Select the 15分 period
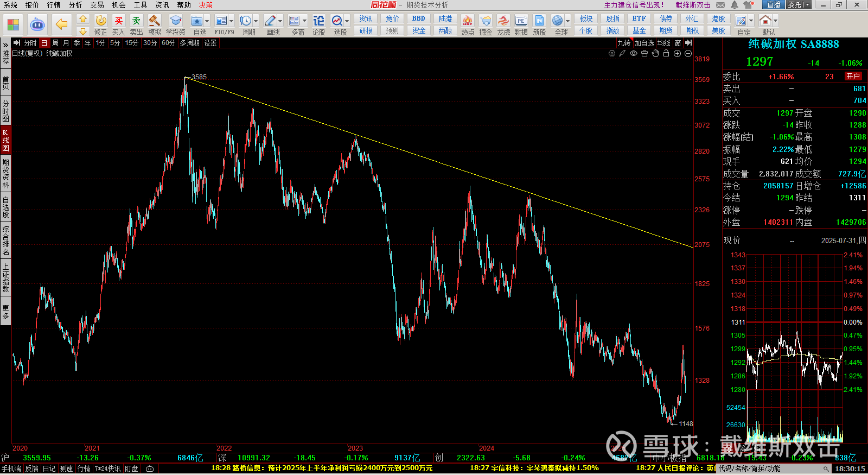Viewport: 868px width, 475px height. (x=132, y=43)
